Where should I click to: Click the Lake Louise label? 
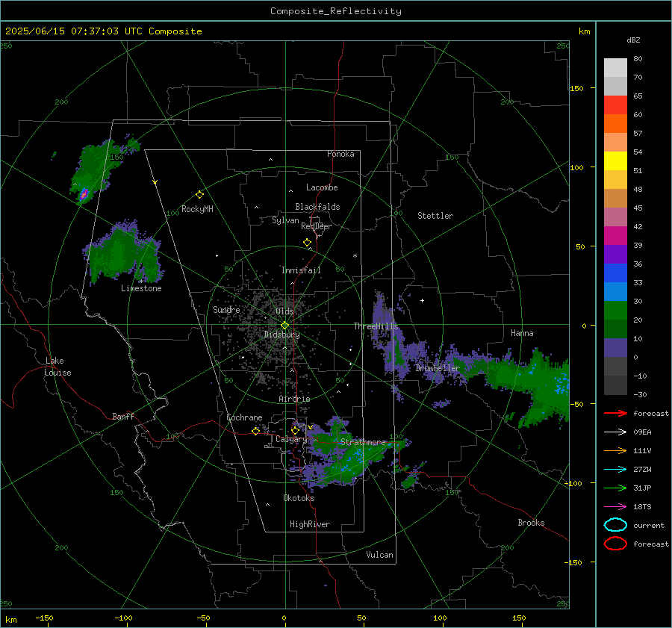point(57,367)
